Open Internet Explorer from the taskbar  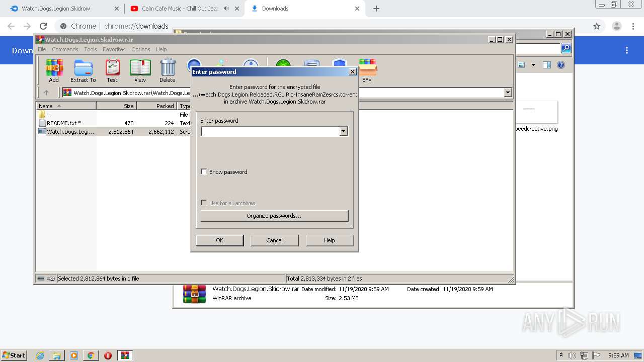pyautogui.click(x=40, y=355)
